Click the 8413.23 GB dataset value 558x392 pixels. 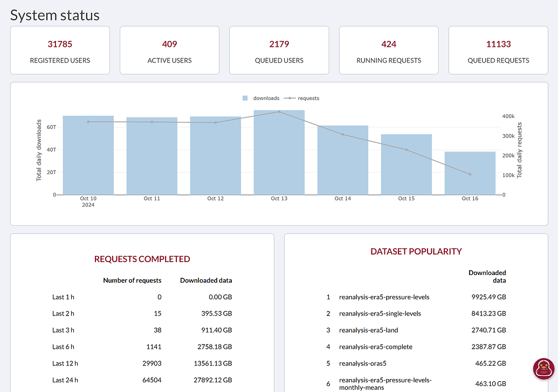pos(488,314)
